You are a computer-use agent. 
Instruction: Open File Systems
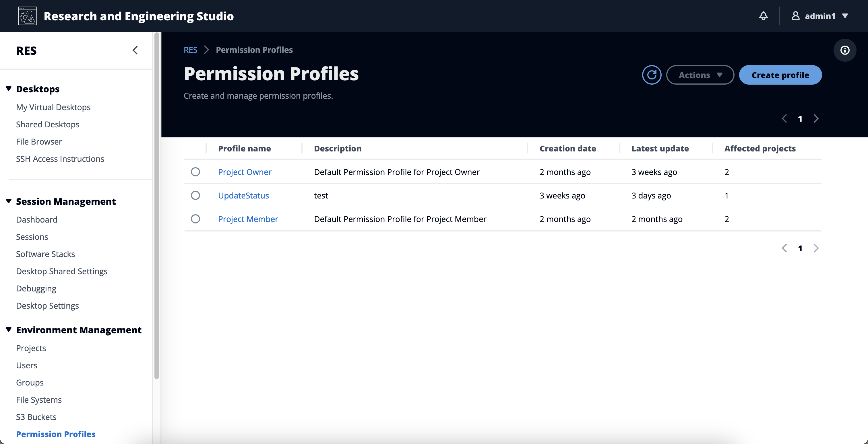point(39,399)
